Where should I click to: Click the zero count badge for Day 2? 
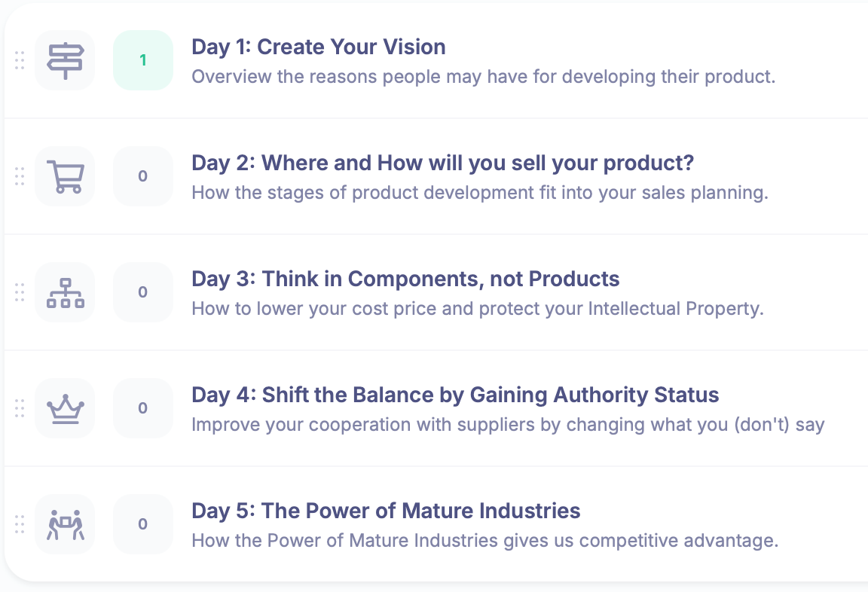(143, 176)
